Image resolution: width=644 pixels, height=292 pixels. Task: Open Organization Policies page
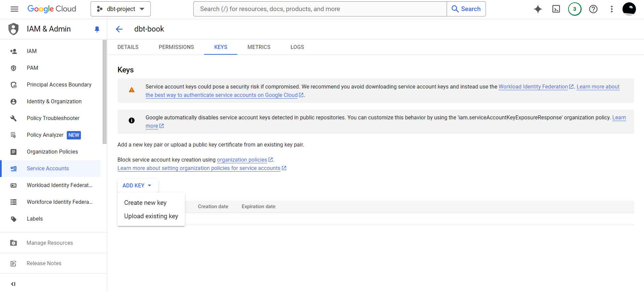[50, 152]
